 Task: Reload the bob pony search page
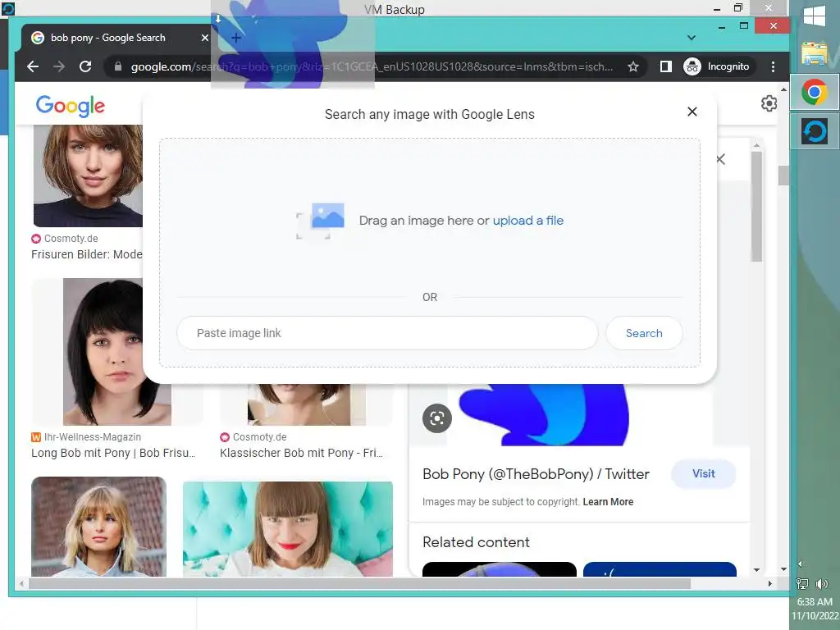pos(85,66)
